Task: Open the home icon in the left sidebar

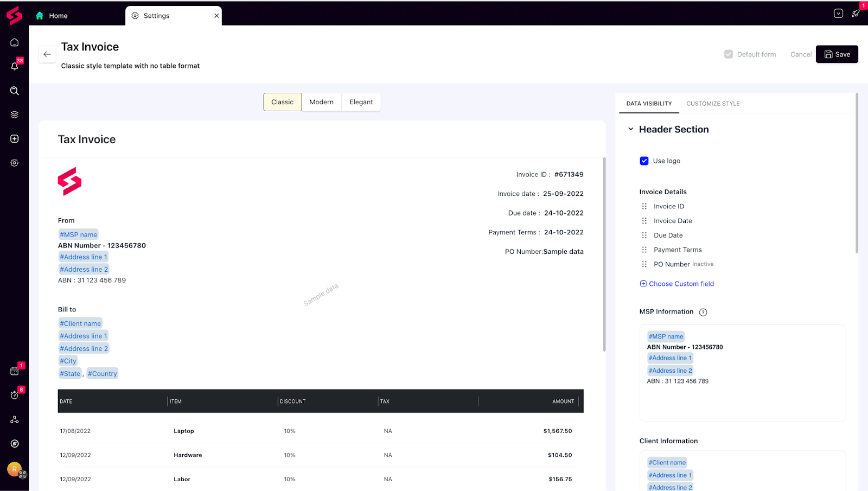Action: (x=15, y=42)
